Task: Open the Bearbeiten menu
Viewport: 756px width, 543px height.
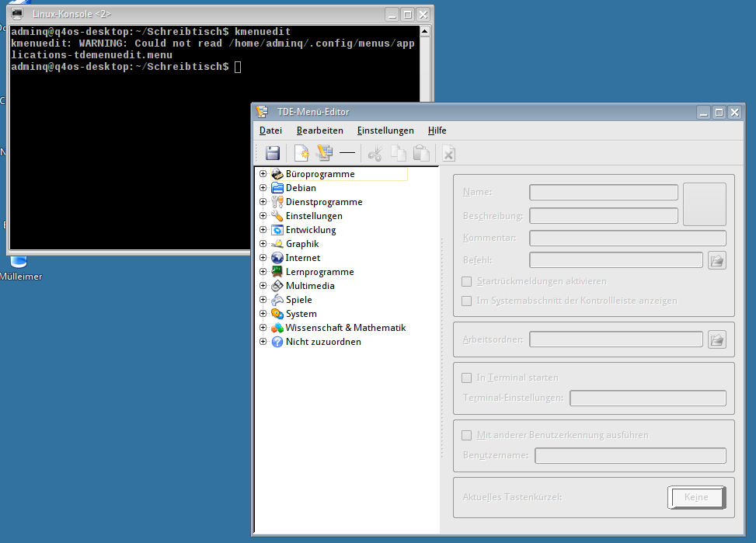Action: 319,131
